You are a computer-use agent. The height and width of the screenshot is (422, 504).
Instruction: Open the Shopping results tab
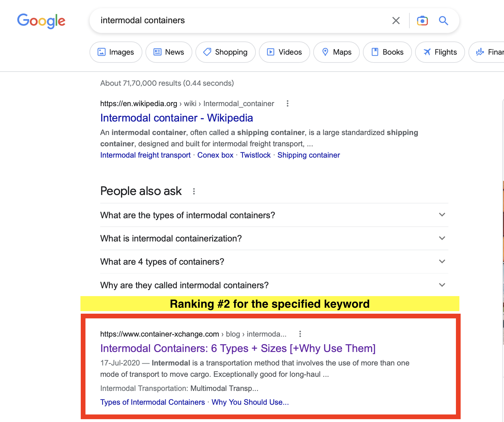[225, 52]
